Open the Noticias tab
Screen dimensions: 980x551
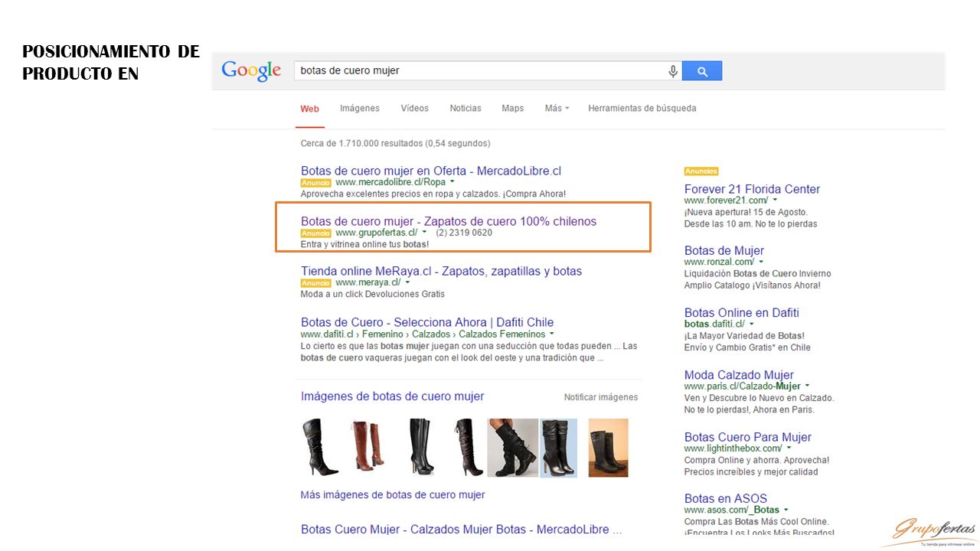tap(465, 109)
